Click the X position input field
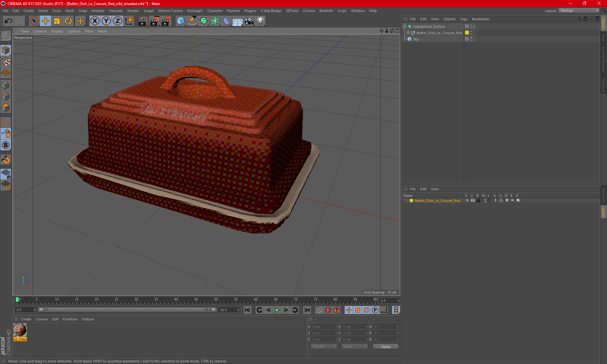This screenshot has width=607, height=364. 324,327
